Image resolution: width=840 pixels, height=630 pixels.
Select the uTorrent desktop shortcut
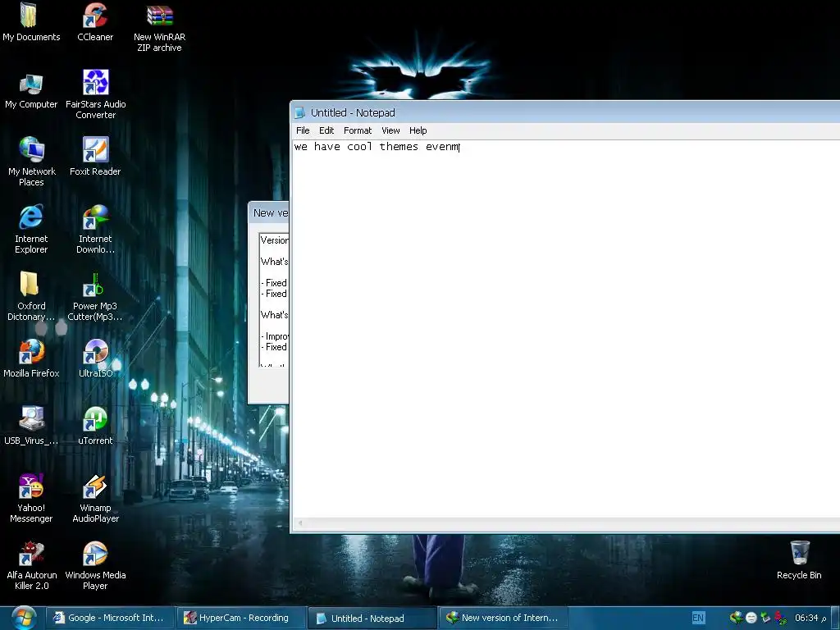coord(95,426)
